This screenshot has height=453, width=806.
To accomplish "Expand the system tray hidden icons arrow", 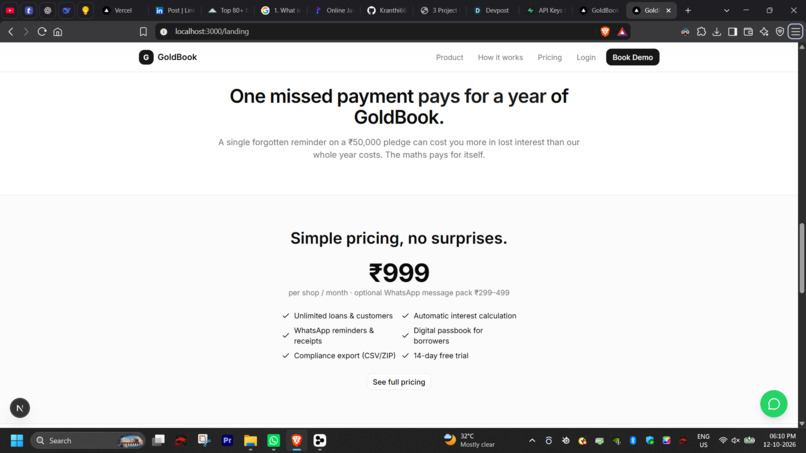I will point(532,441).
